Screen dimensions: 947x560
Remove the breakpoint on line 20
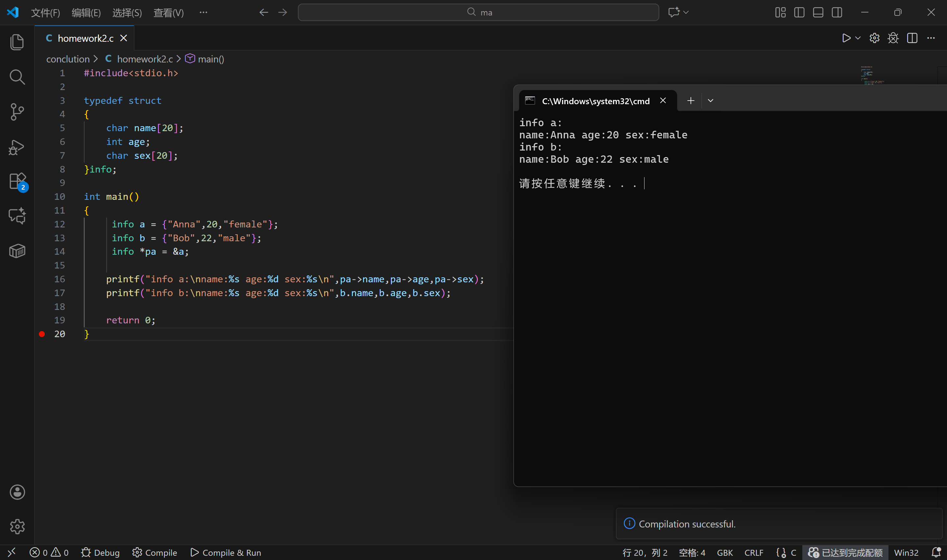pos(42,334)
